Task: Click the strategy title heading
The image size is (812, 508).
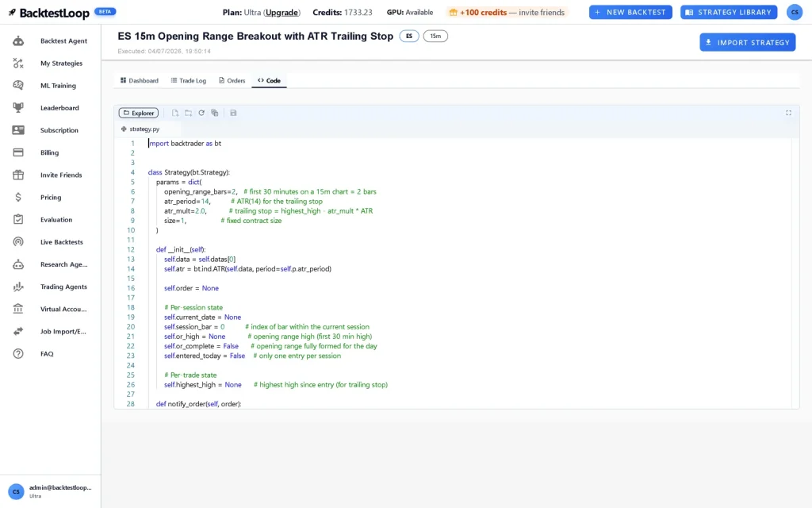Action: tap(255, 37)
